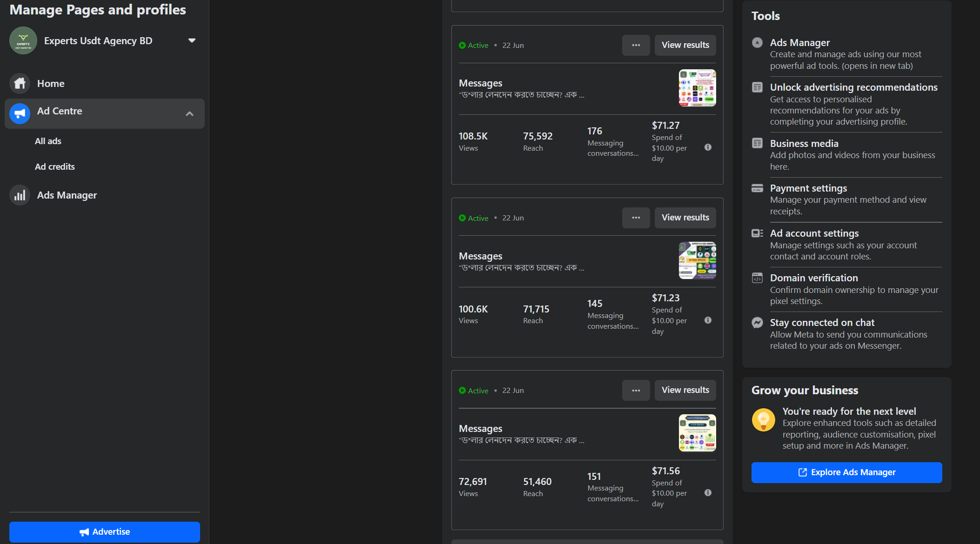Click thumbnail of the first Messages ad
This screenshot has height=544, width=980.
coord(697,88)
